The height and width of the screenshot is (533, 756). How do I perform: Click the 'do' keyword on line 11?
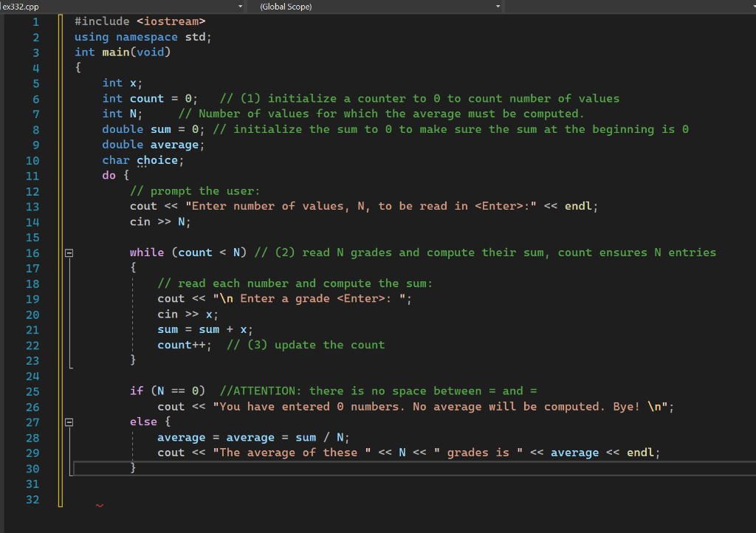(x=109, y=176)
